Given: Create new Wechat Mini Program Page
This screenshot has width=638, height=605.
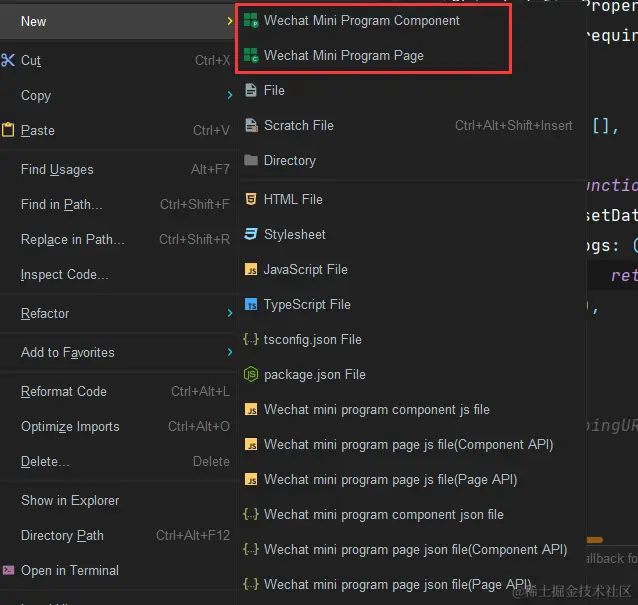Looking at the screenshot, I should (x=412, y=55).
